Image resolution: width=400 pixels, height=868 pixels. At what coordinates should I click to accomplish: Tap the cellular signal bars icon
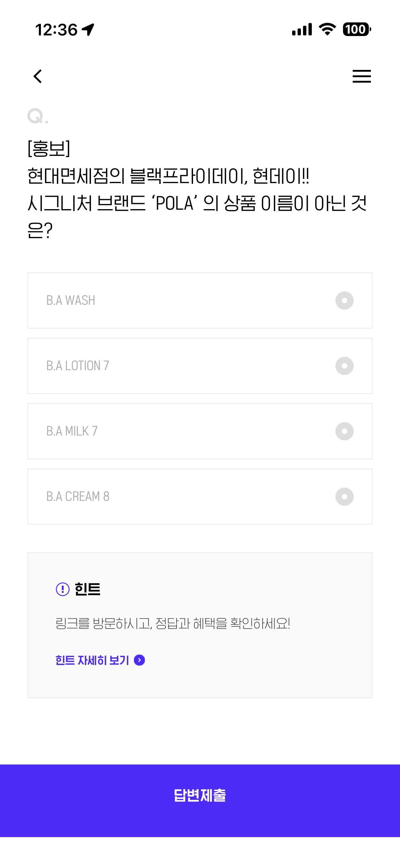(x=302, y=29)
